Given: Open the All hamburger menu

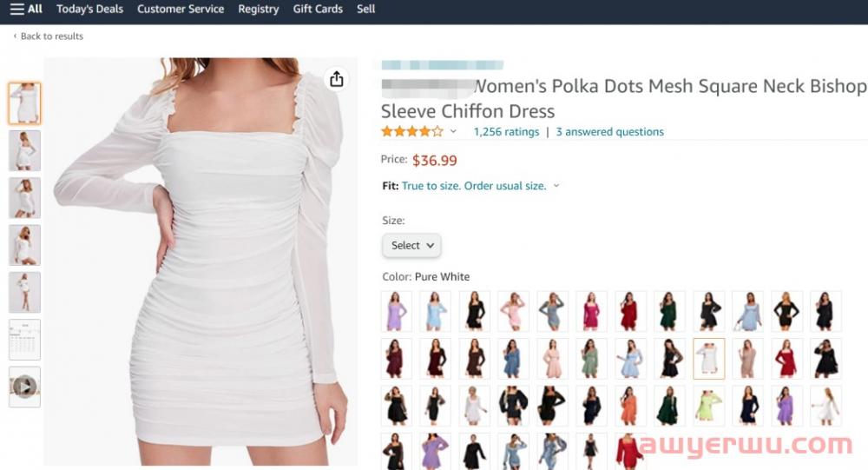Looking at the screenshot, I should tap(26, 9).
